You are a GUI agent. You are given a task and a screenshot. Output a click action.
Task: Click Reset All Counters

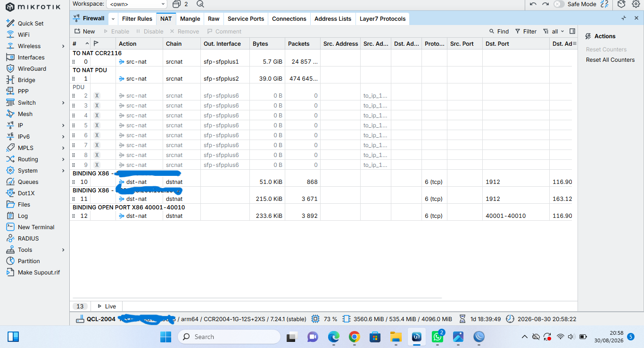coord(610,60)
